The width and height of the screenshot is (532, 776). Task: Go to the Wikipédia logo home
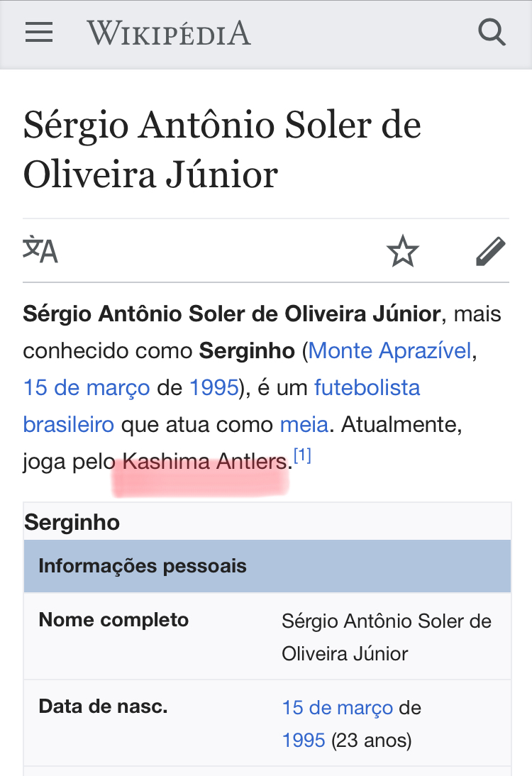click(169, 33)
